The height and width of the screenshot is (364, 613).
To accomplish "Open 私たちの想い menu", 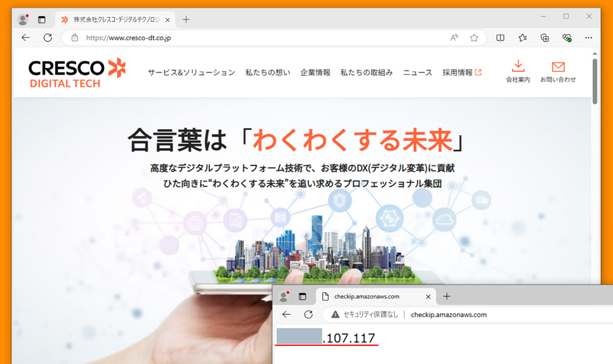I will [x=268, y=73].
